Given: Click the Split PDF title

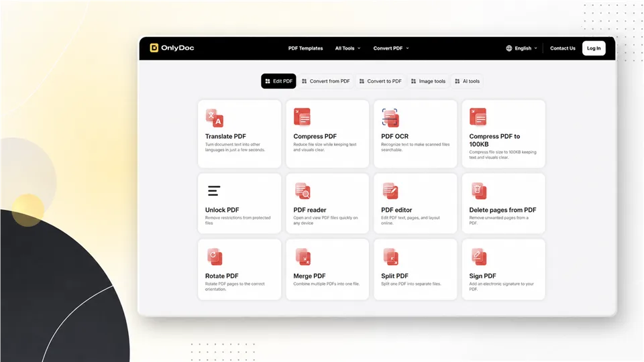Looking at the screenshot, I should [394, 276].
